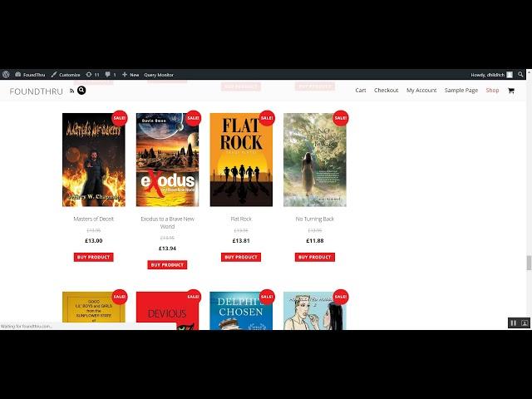
Task: View the 11 pending updates
Action: (x=92, y=75)
